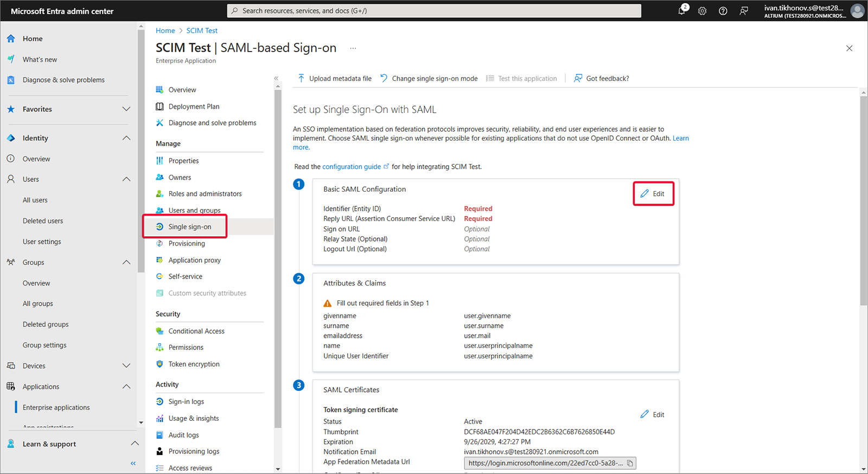
Task: Click the pencil Edit for Basic SAML Configuration
Action: (x=653, y=194)
